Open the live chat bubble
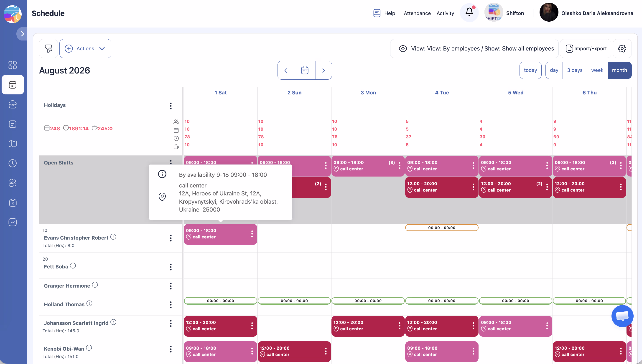 tap(622, 316)
